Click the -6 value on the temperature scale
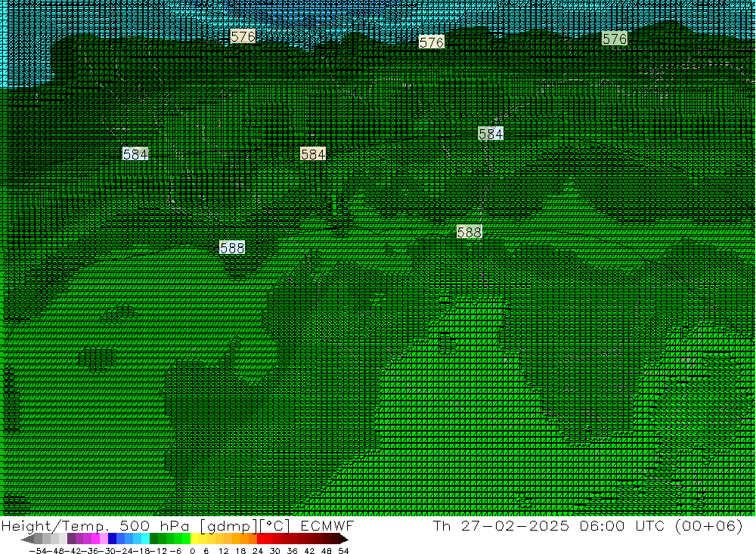 175,551
